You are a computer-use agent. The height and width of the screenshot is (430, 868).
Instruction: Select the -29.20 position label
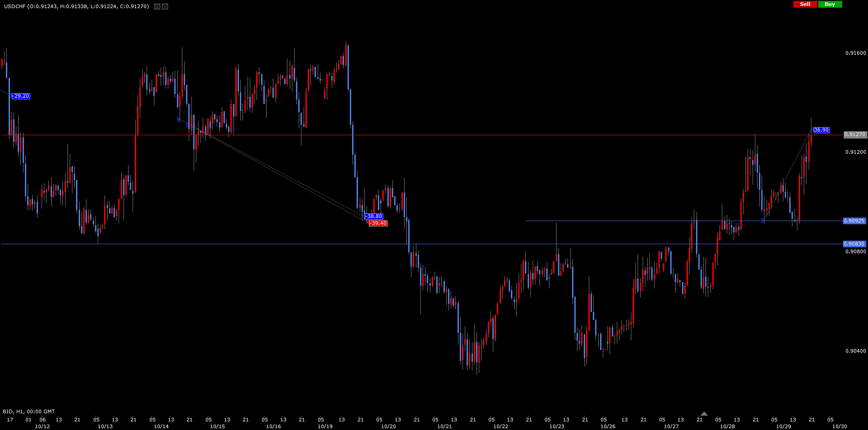pos(21,96)
